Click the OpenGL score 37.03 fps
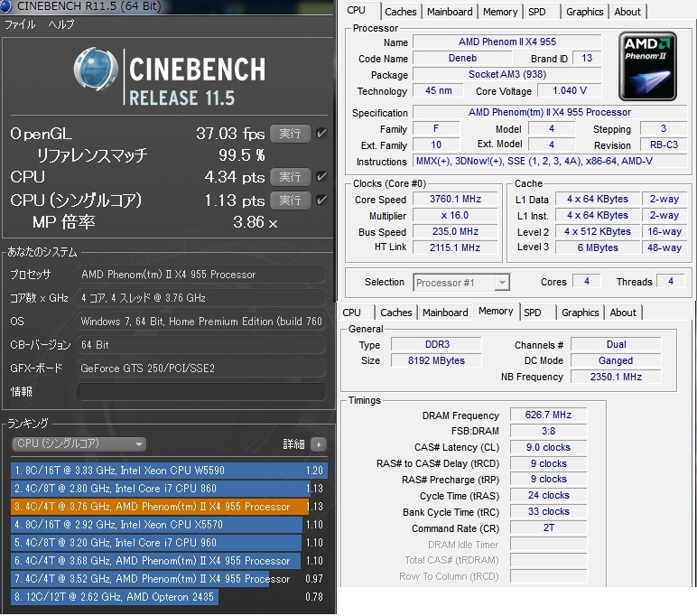The height and width of the screenshot is (616, 697). (230, 134)
